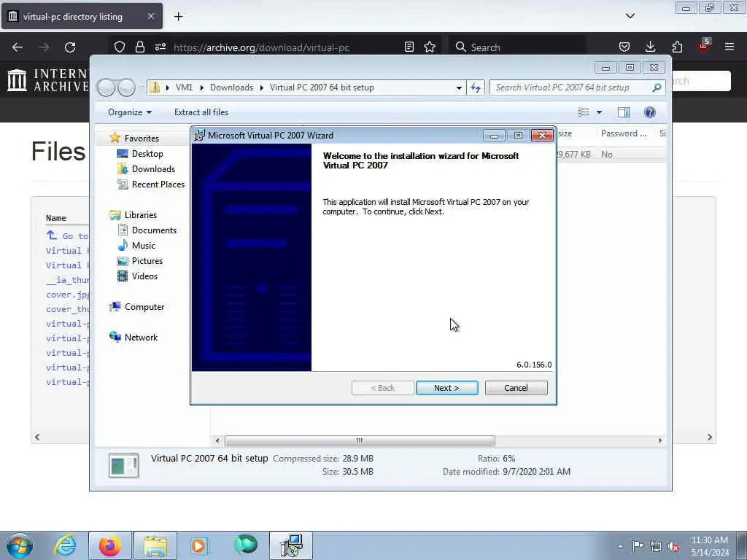Open Music library
Screen dimensions: 747x560
coord(143,245)
